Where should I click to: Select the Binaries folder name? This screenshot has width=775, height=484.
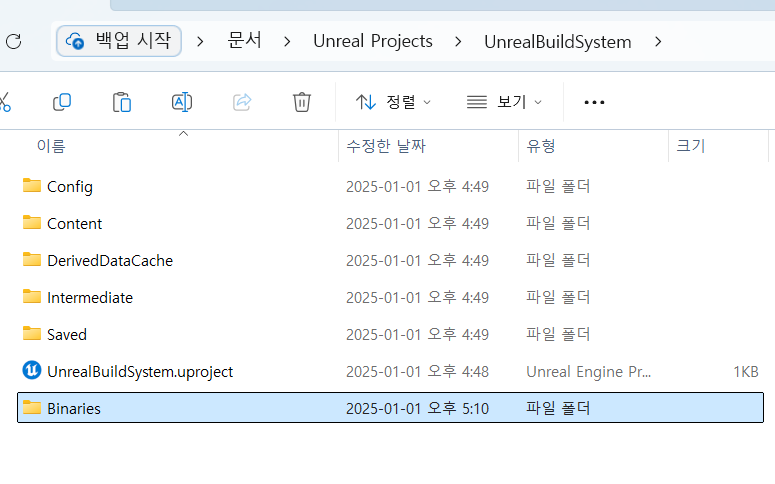[74, 409]
